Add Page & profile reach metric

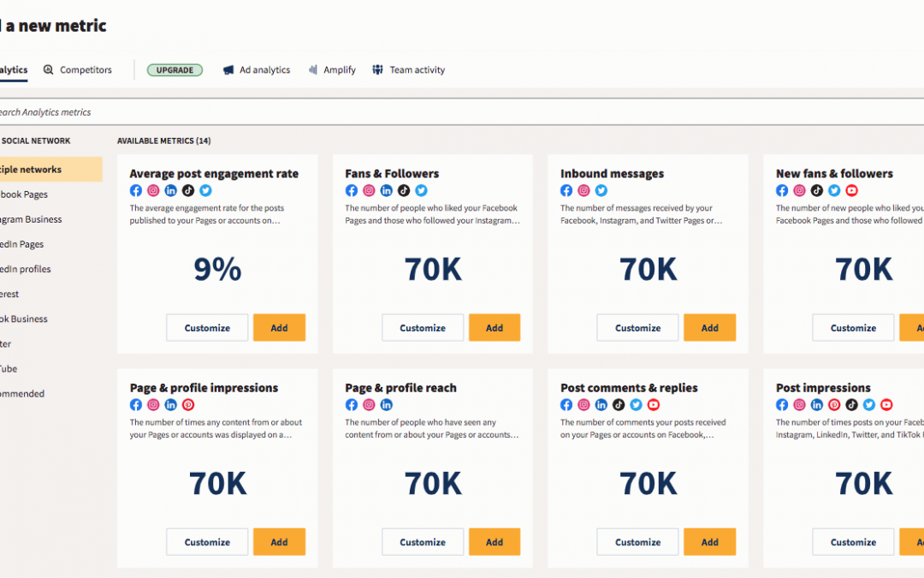coord(495,541)
